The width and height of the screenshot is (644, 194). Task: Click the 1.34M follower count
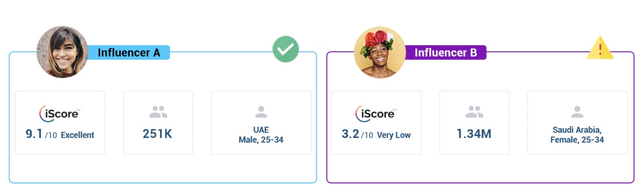pos(473,134)
